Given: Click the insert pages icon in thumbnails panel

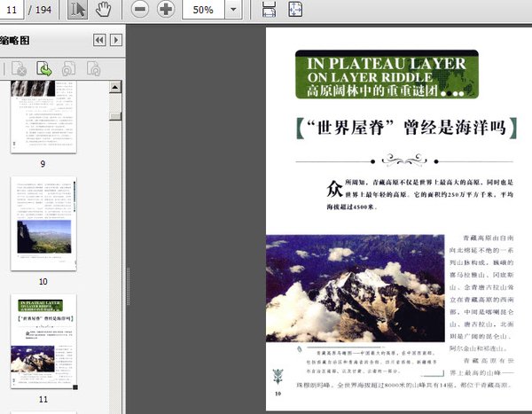Looking at the screenshot, I should (43, 67).
